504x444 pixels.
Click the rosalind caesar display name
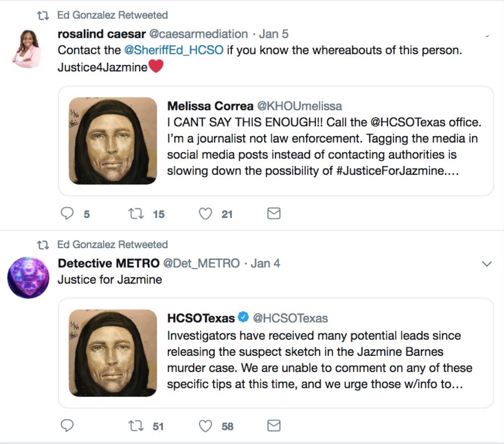pos(100,34)
